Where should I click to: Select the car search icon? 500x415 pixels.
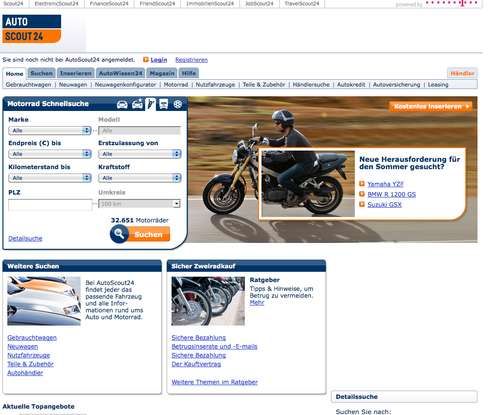(122, 105)
